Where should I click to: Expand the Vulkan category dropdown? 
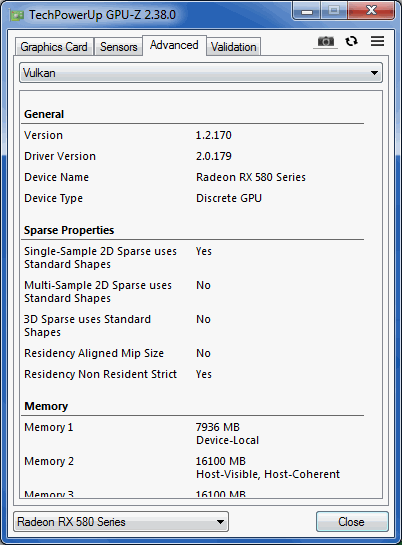coord(201,73)
